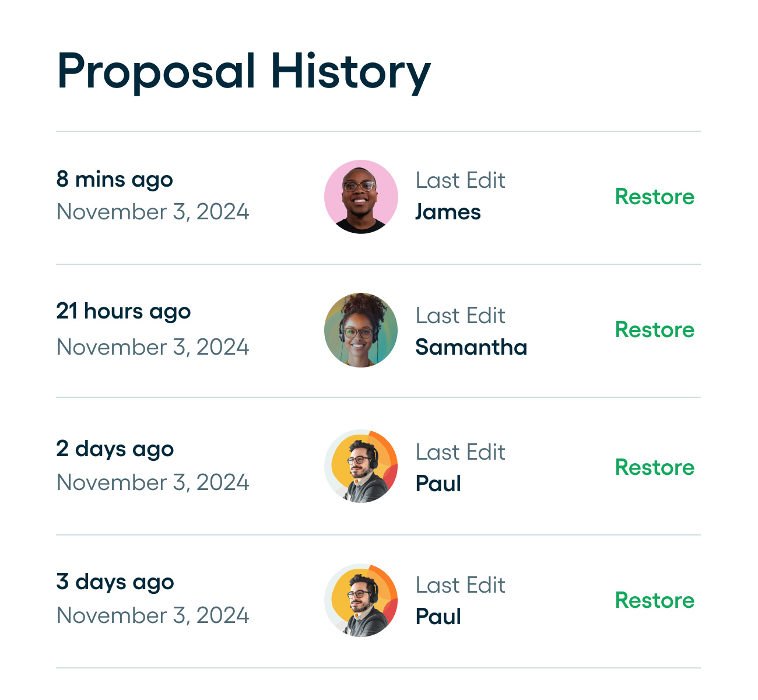Click the 3 days ago timestamp

115,582
